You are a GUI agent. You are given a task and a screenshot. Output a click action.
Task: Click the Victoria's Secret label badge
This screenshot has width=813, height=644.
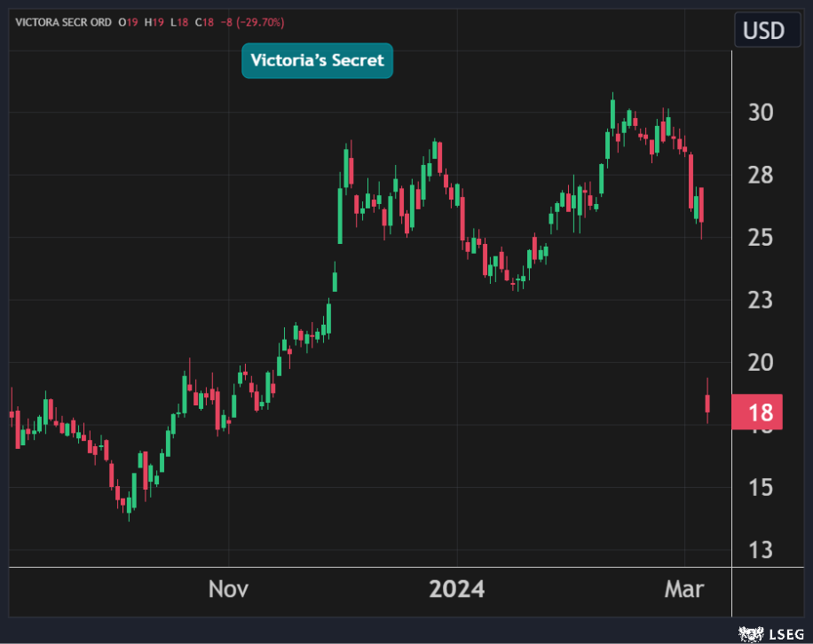[x=317, y=60]
